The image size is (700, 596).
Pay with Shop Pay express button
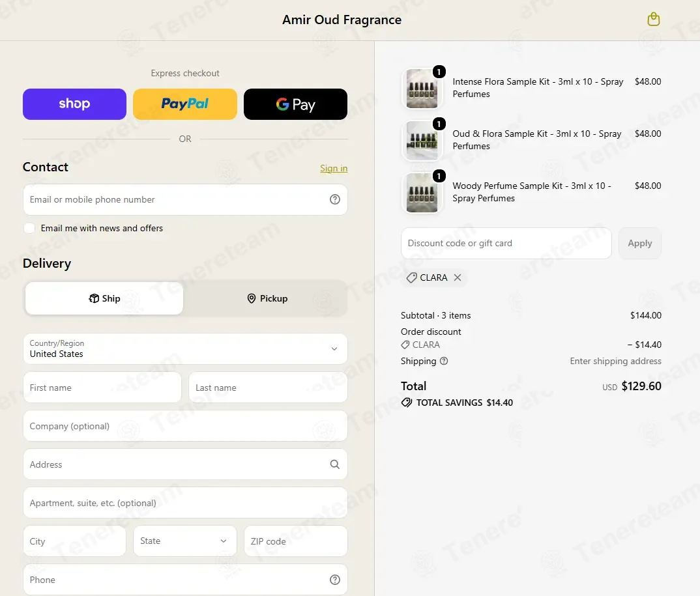click(x=74, y=104)
